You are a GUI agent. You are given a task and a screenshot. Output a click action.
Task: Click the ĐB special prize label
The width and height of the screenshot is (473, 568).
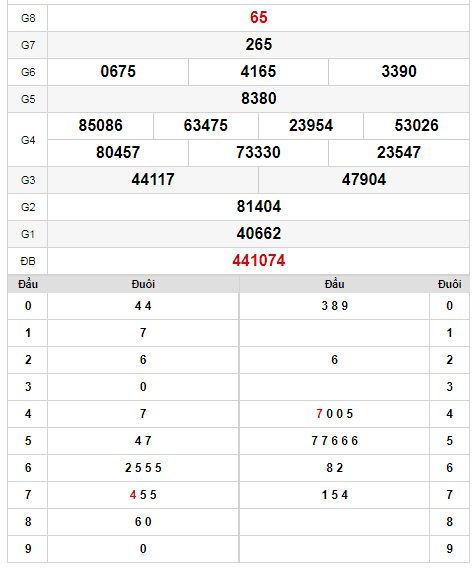pyautogui.click(x=28, y=261)
